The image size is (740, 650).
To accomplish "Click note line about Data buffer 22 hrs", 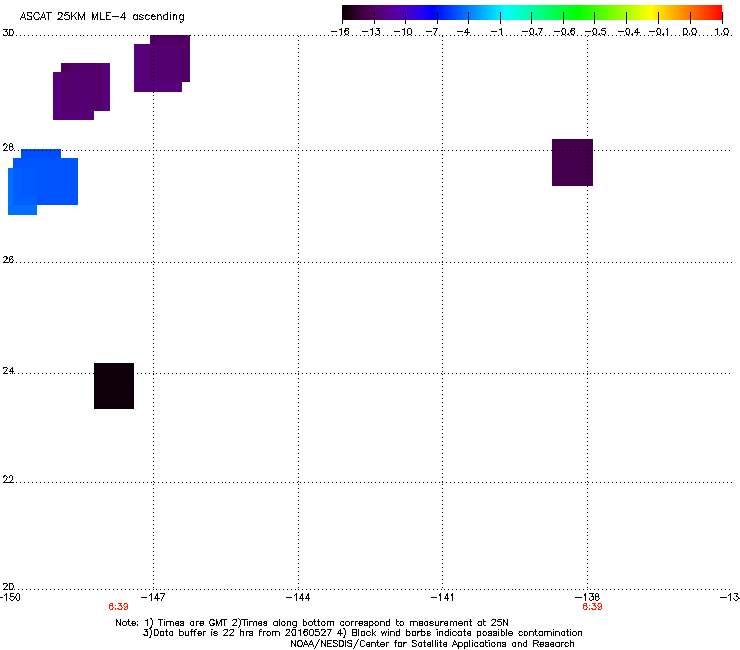I will tap(362, 633).
